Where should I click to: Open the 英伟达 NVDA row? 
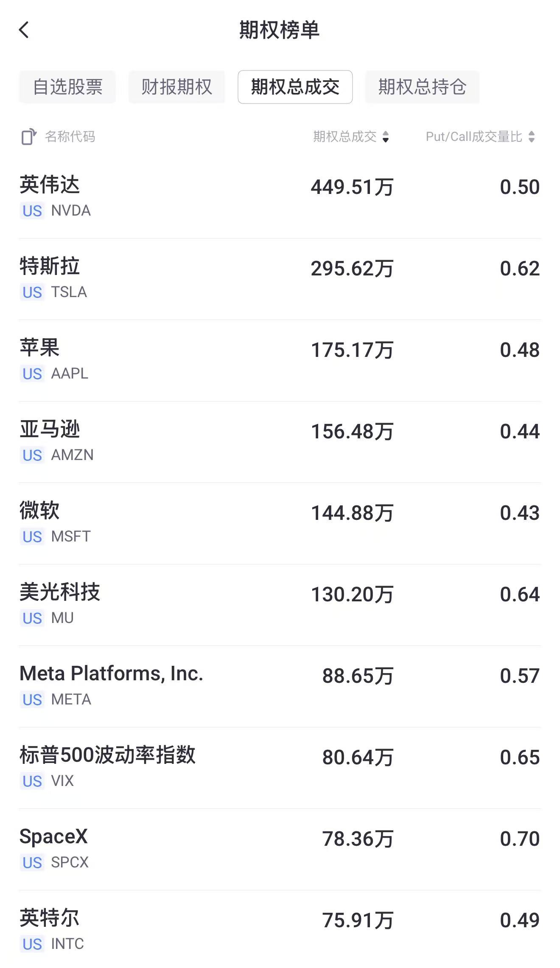(280, 198)
